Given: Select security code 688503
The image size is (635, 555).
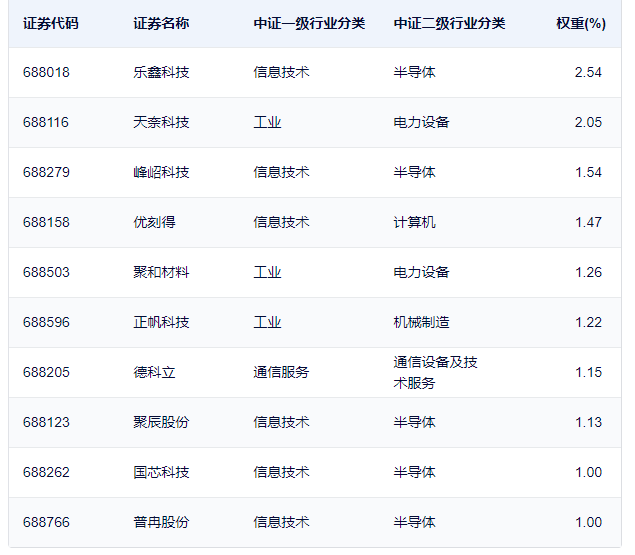Looking at the screenshot, I should click(46, 272).
